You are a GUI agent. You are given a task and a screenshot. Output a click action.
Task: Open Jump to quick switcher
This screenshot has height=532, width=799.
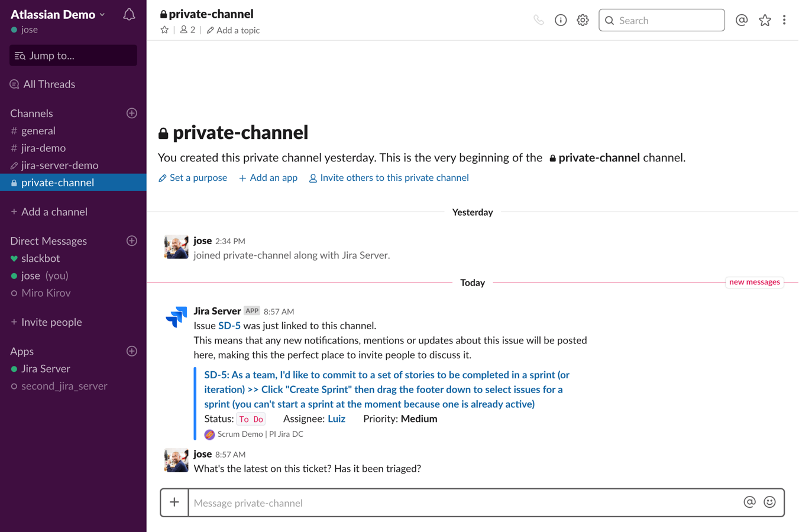click(73, 56)
